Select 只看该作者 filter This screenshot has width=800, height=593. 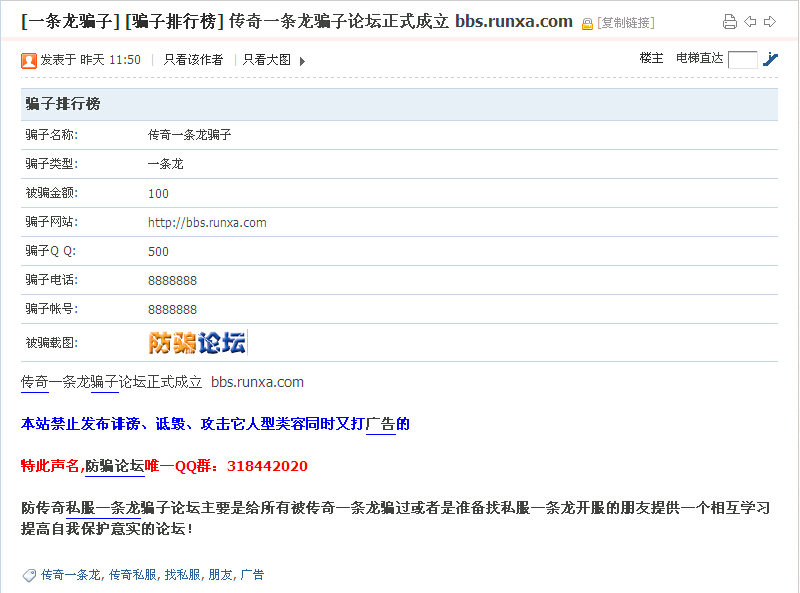(193, 60)
